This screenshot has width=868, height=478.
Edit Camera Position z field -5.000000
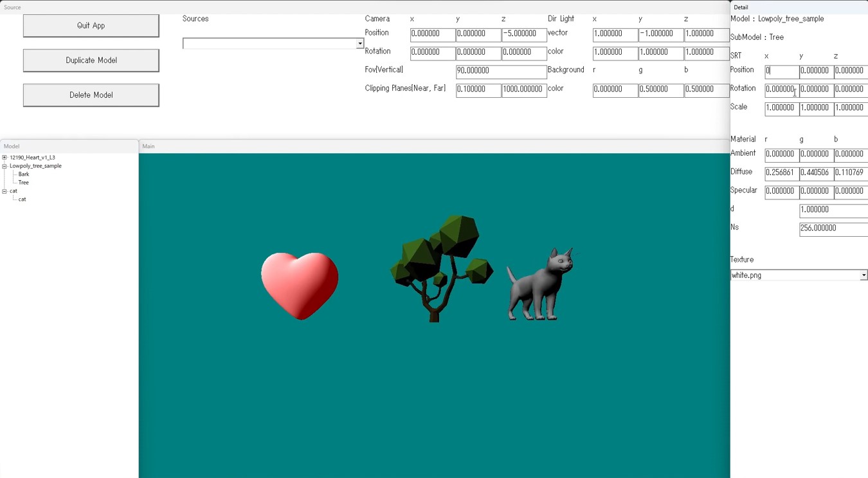click(524, 34)
